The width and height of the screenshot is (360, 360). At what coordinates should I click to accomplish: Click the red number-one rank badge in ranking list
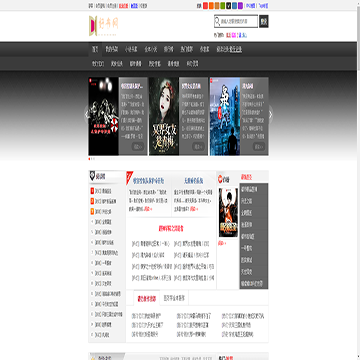pyautogui.click(x=92, y=191)
